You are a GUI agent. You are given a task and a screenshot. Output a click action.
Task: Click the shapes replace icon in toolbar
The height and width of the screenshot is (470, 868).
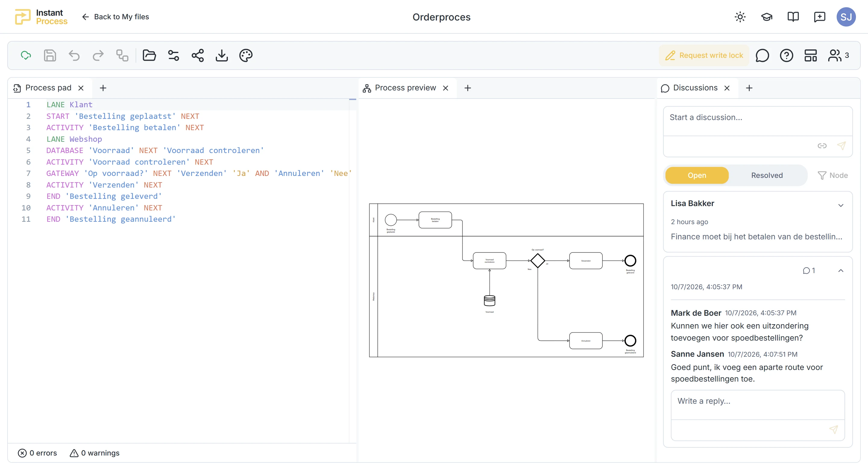coord(122,55)
